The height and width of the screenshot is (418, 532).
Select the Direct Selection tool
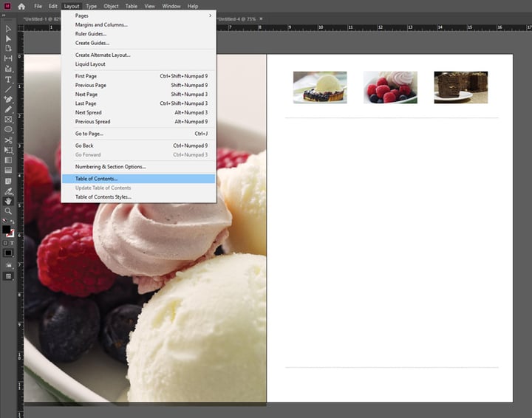coord(8,39)
